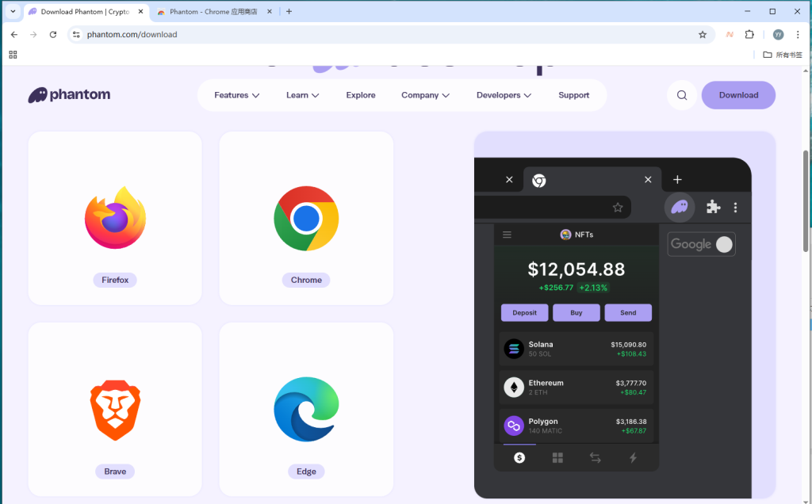Screen dimensions: 812x504
Task: Click the Ethereum row in wallet preview
Action: pos(576,388)
